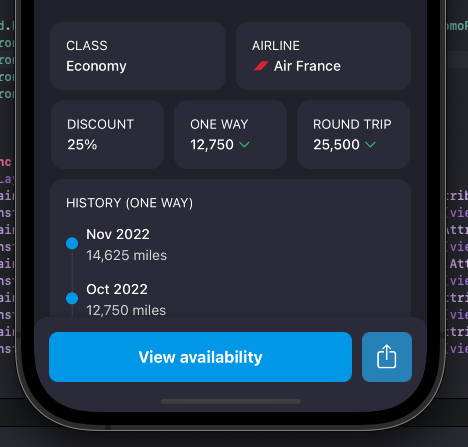Click the 12,750 miles text
468x447 pixels.
[x=126, y=310]
